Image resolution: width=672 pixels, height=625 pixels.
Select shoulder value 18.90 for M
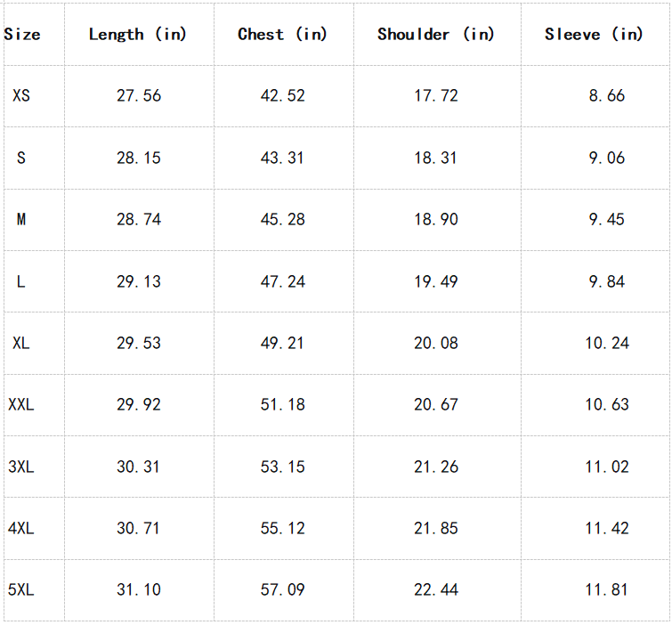[436, 219]
